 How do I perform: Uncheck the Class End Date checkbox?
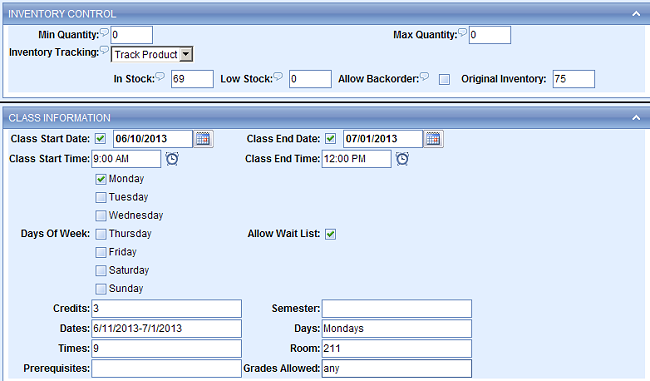tap(330, 138)
